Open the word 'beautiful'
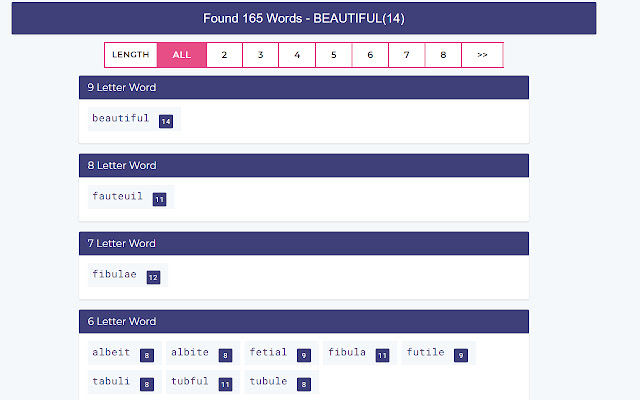Screen dimensions: 640x400 120,118
